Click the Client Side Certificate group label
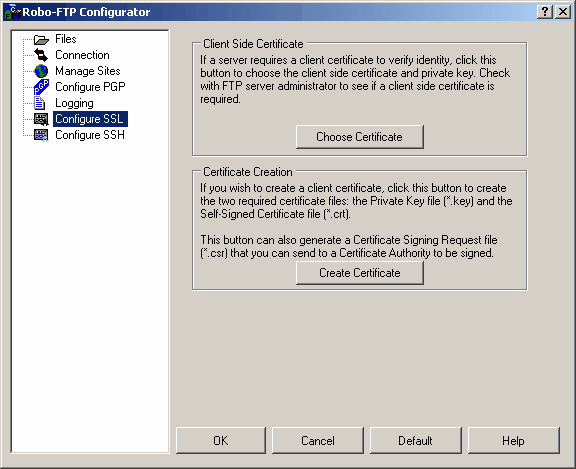The height and width of the screenshot is (469, 576). coord(253,44)
